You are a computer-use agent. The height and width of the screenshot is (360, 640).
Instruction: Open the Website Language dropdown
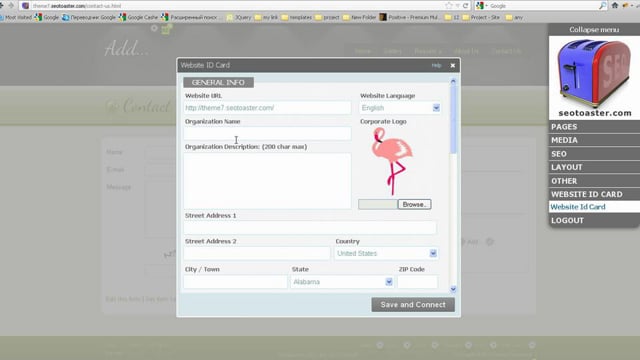pyautogui.click(x=400, y=108)
